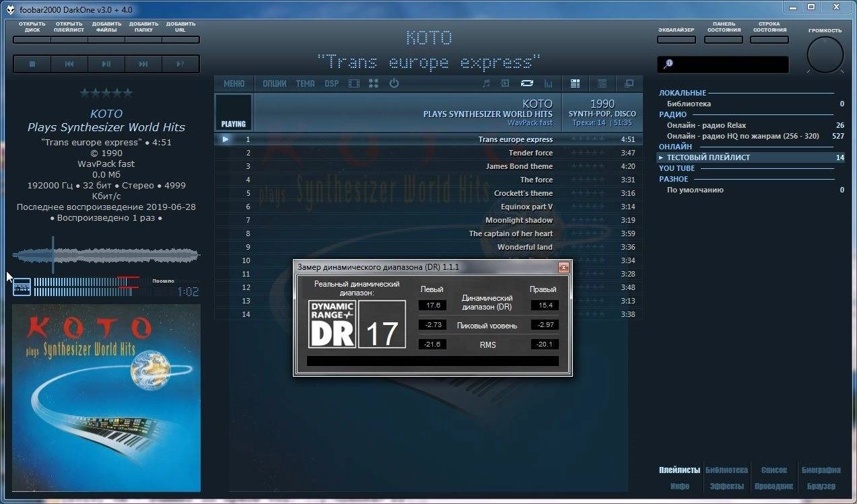This screenshot has width=857, height=504.
Task: Go to the previous track
Action: [x=69, y=64]
